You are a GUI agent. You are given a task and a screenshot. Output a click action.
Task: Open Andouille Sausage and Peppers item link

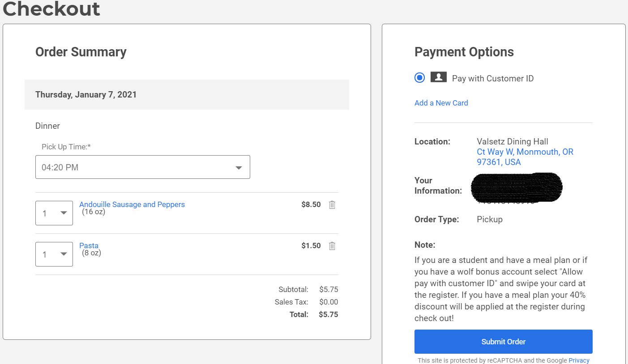point(132,204)
